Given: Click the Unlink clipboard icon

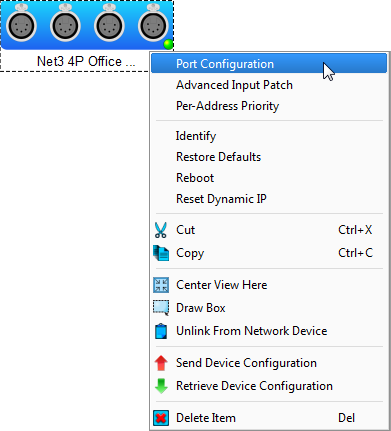Looking at the screenshot, I should coord(161,331).
